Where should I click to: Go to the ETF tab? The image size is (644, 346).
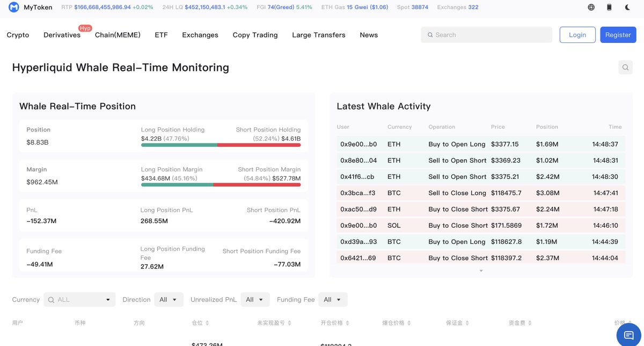pyautogui.click(x=161, y=35)
